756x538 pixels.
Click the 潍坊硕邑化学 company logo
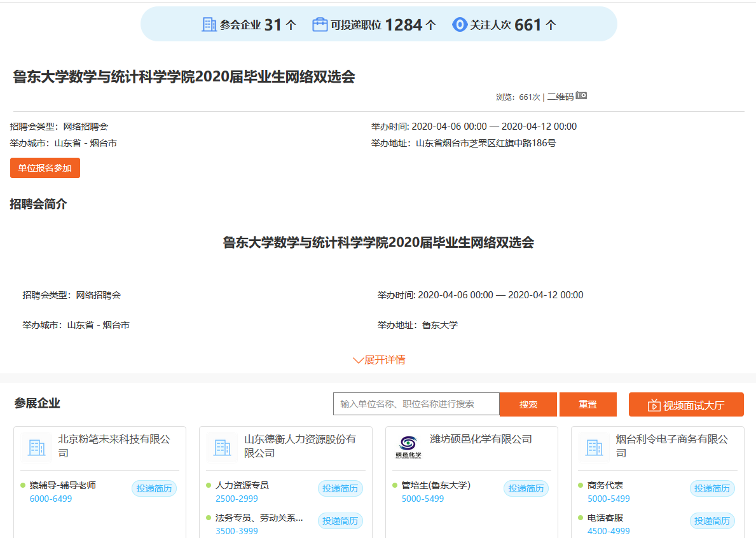click(408, 447)
